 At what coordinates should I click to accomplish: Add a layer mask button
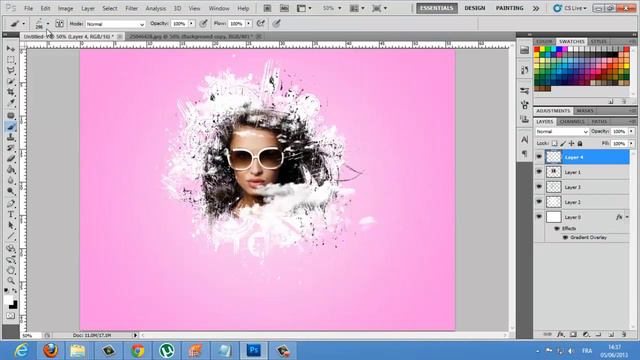pyautogui.click(x=573, y=334)
